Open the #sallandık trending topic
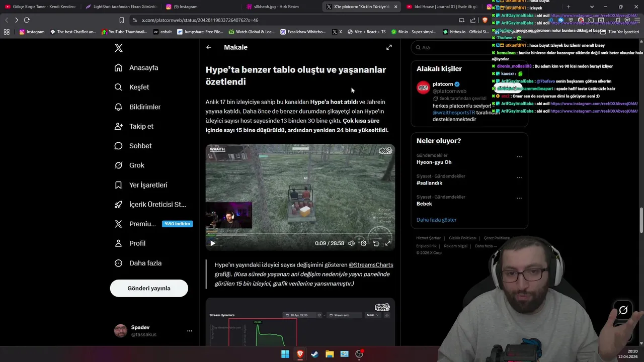Image resolution: width=644 pixels, height=362 pixels. (x=429, y=183)
